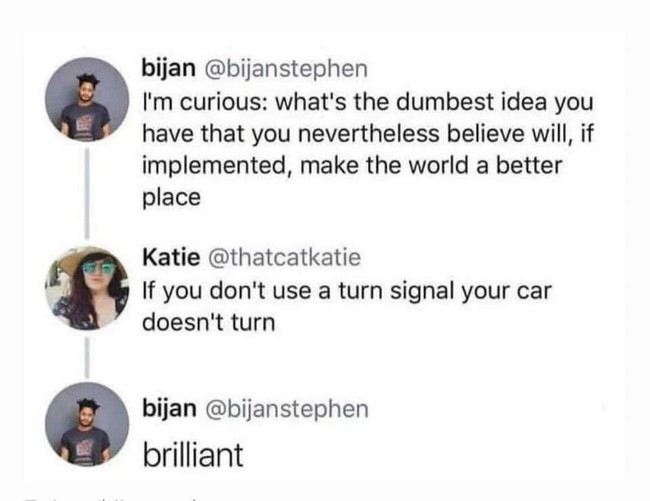Open bijan's avatar on the first tweet

tap(87, 99)
